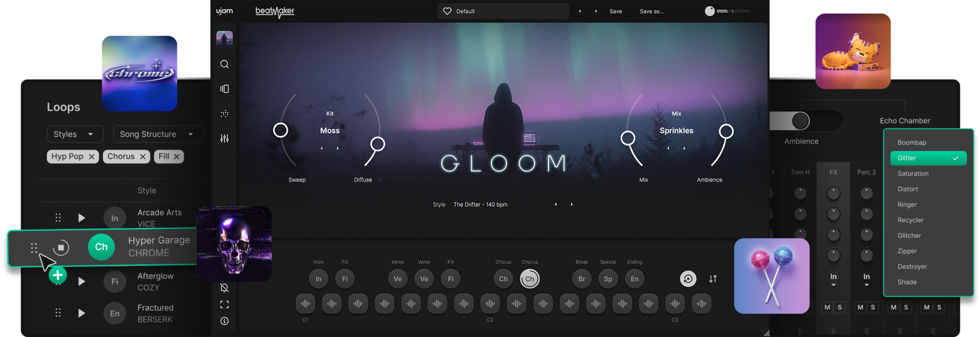Viewport: 980px width, 337px height.
Task: Open the Song Structure dropdown
Action: click(x=158, y=134)
